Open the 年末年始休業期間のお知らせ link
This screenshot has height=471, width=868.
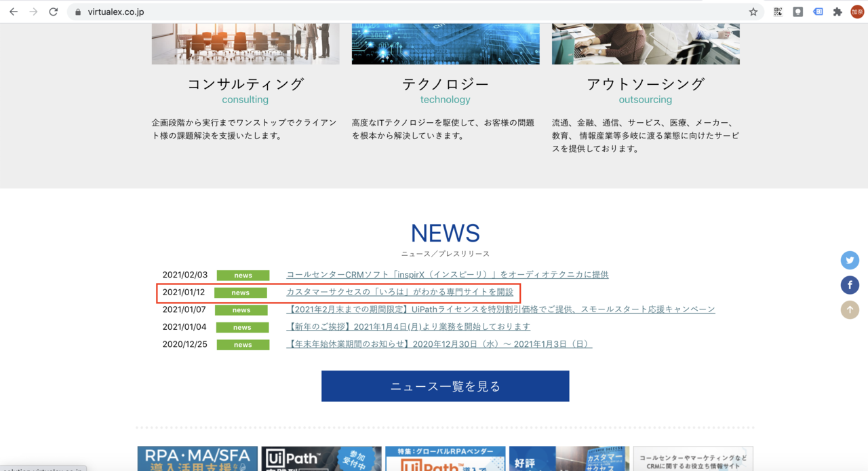tap(439, 345)
